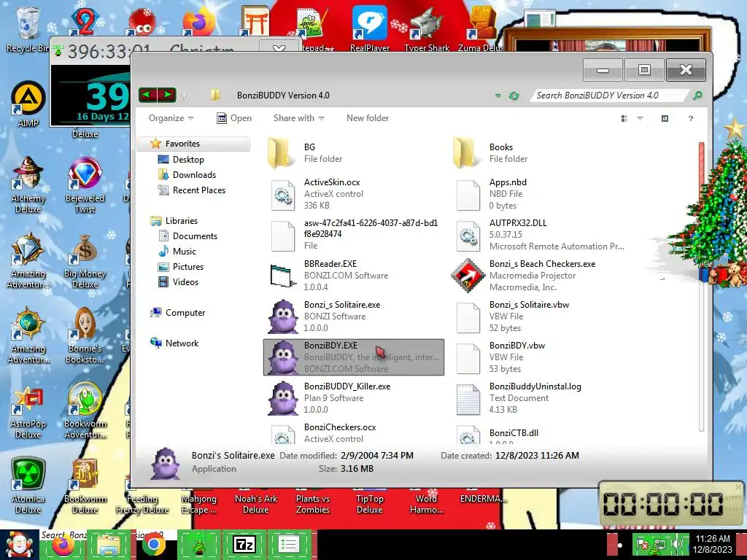Open the Recycle Bin desktop icon
This screenshot has width=747, height=560.
click(x=28, y=29)
